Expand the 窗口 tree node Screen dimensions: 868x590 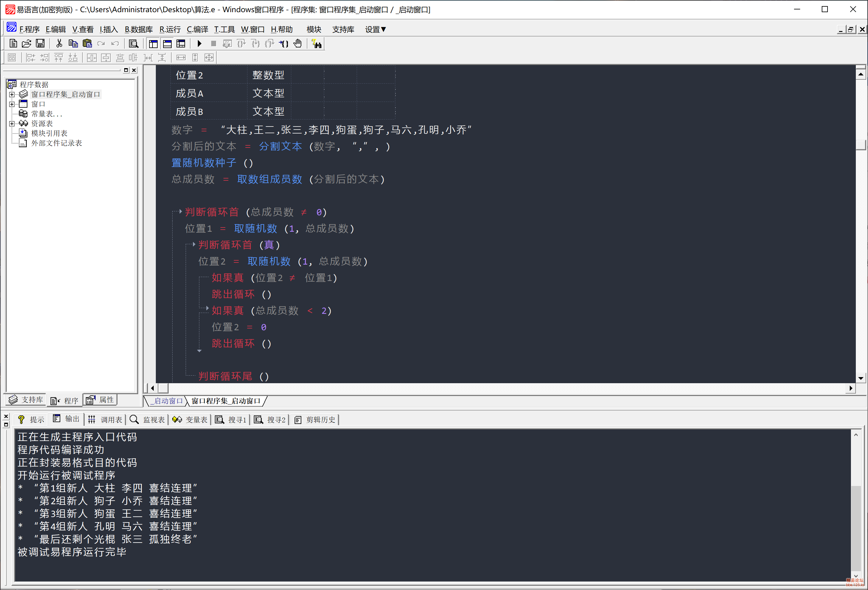point(12,104)
